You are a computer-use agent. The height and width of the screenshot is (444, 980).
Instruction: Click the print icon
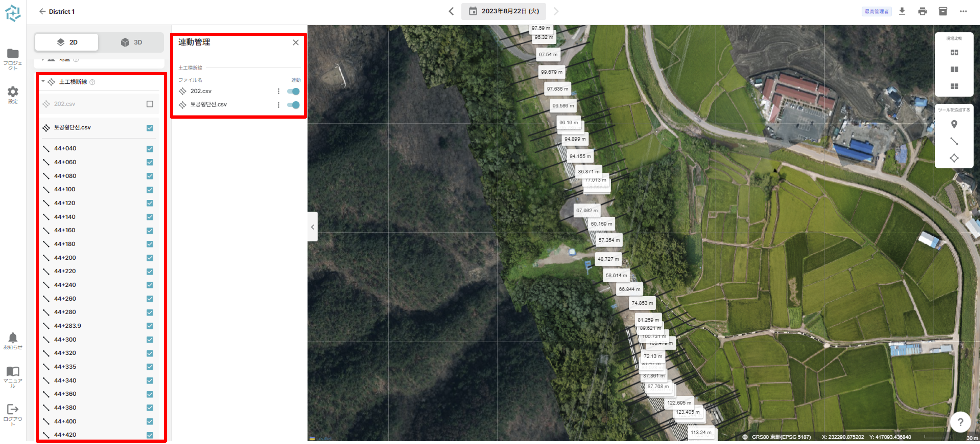922,11
